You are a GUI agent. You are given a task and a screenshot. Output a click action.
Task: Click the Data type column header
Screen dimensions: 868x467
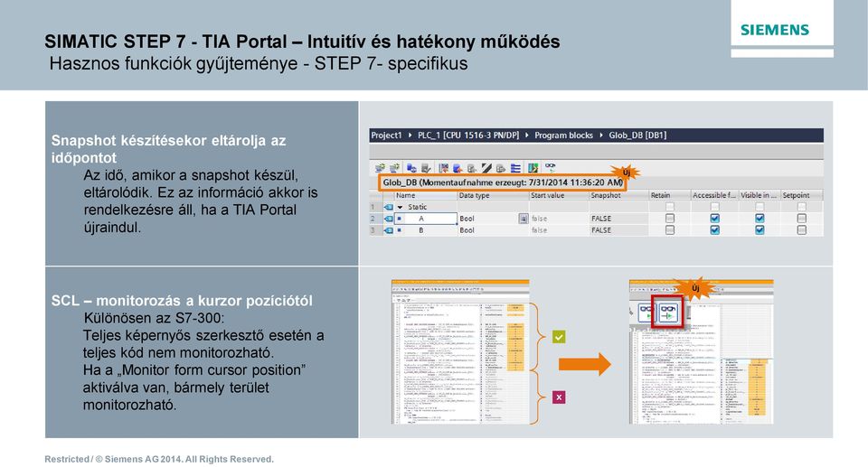pos(493,195)
